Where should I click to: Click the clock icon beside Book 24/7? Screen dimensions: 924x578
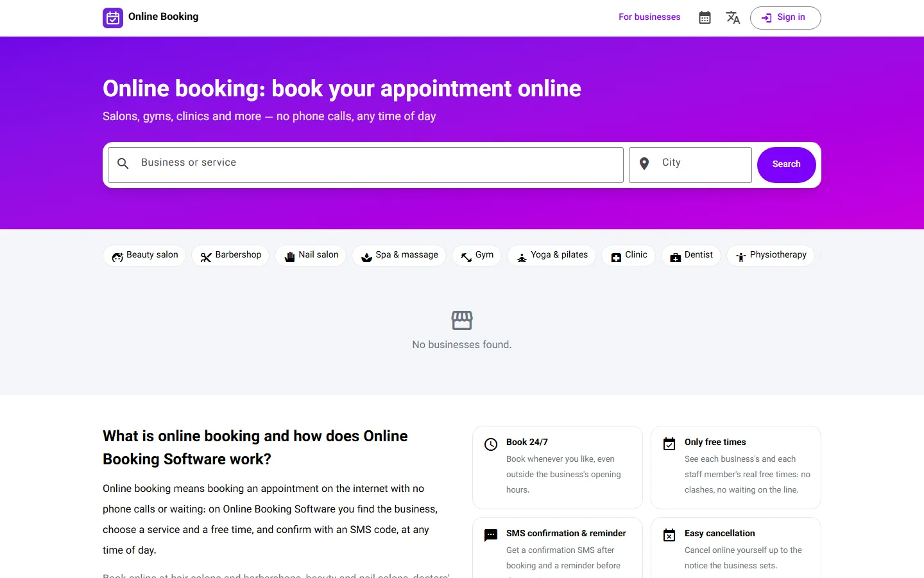tap(491, 444)
